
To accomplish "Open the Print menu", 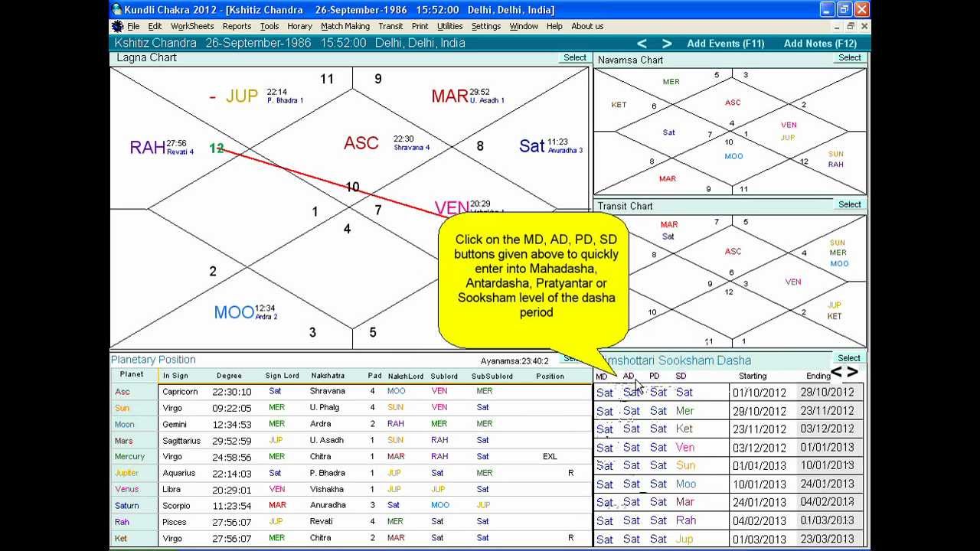I will point(420,26).
